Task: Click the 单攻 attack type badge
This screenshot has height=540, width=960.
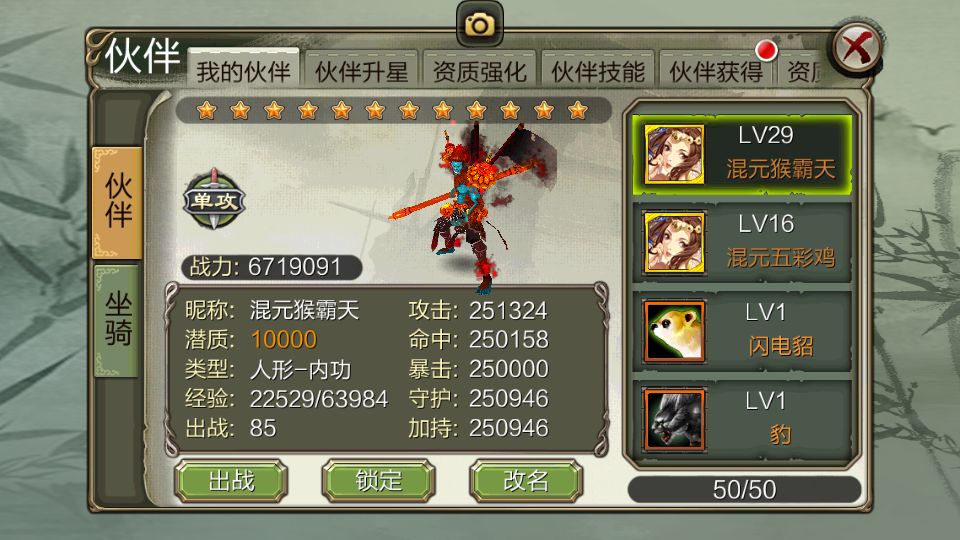Action: (x=214, y=200)
